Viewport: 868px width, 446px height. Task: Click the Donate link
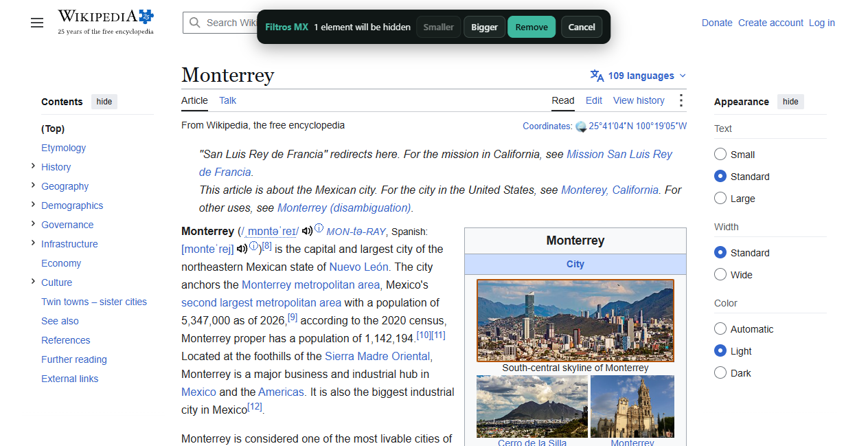click(717, 23)
